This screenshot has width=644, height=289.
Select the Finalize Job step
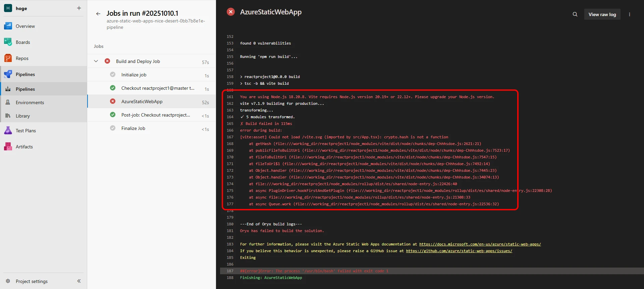pyautogui.click(x=133, y=128)
